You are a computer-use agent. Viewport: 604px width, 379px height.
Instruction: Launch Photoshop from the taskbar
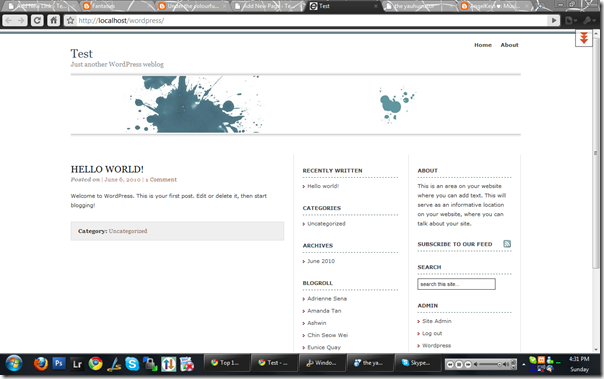(59, 363)
